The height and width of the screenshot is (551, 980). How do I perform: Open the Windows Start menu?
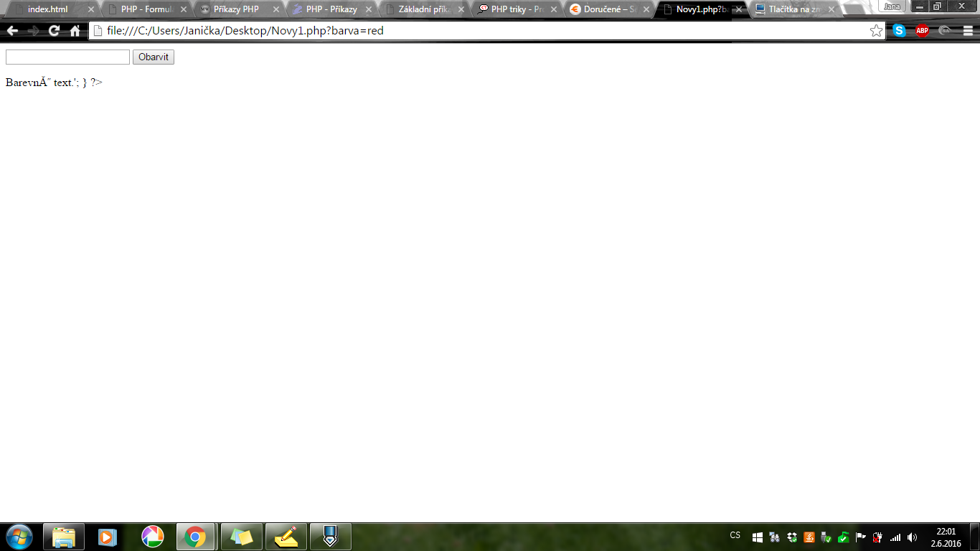19,537
